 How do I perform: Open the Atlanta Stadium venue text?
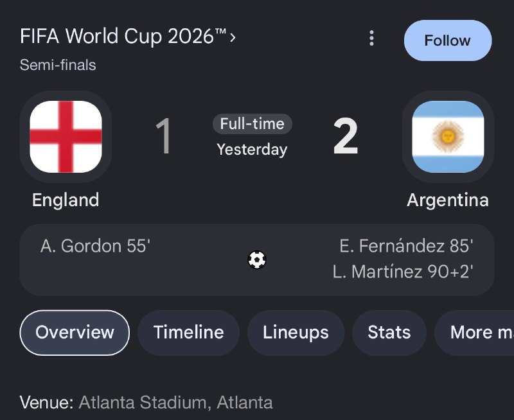coord(175,402)
